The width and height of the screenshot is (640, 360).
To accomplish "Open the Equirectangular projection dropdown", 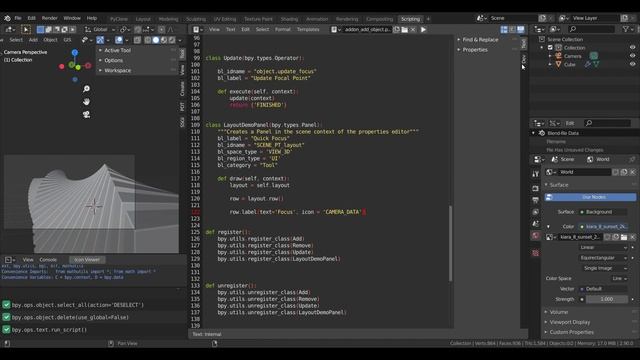I will pos(603,258).
